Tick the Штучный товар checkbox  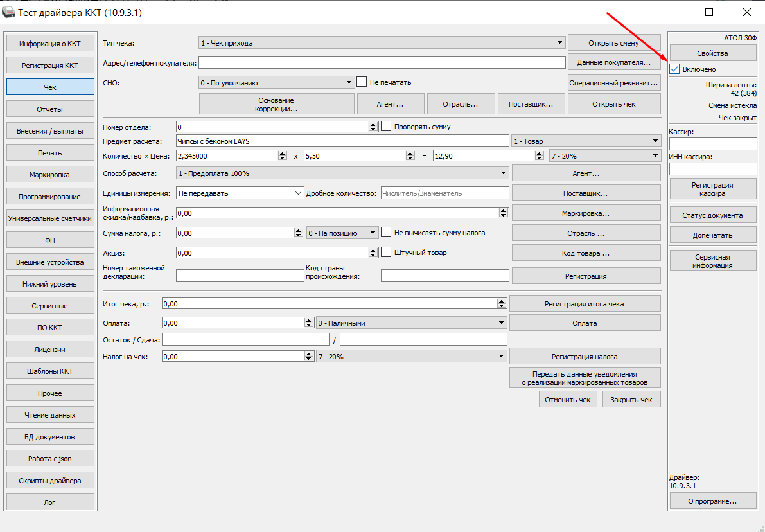[386, 253]
